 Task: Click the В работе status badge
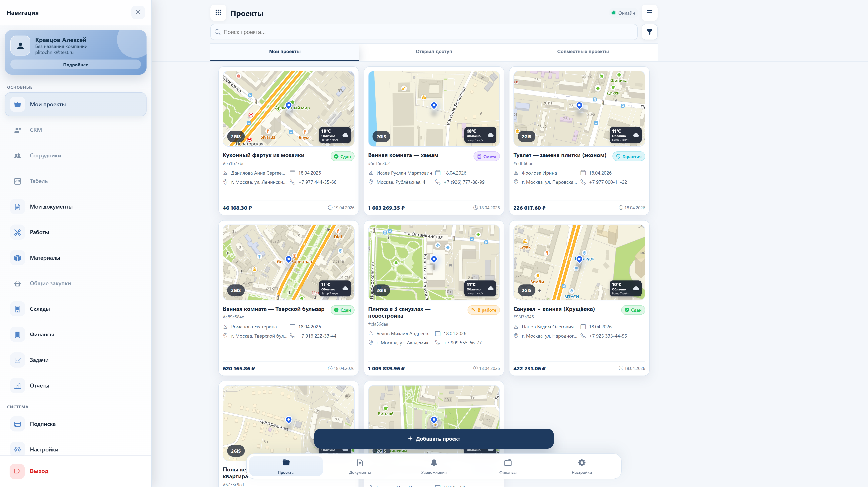coord(484,310)
